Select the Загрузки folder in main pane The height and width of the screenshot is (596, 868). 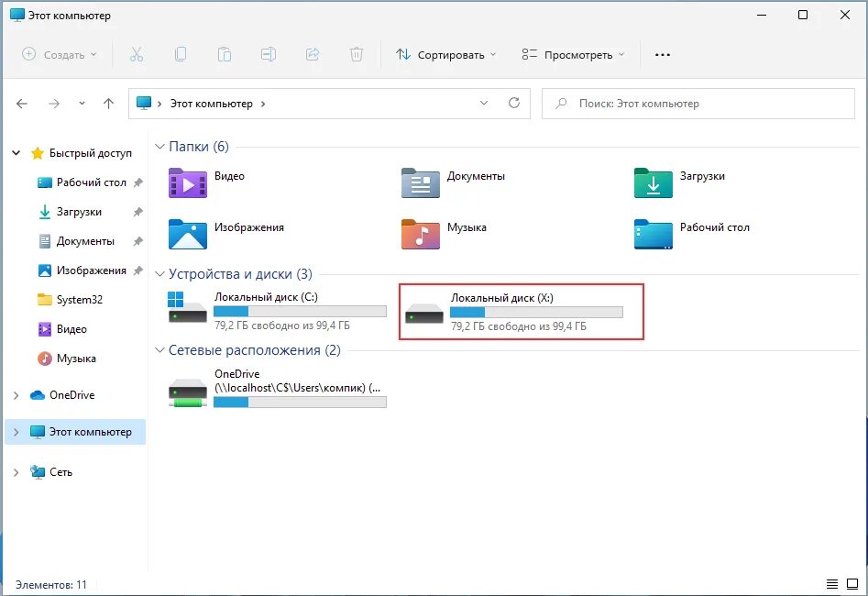click(x=680, y=182)
